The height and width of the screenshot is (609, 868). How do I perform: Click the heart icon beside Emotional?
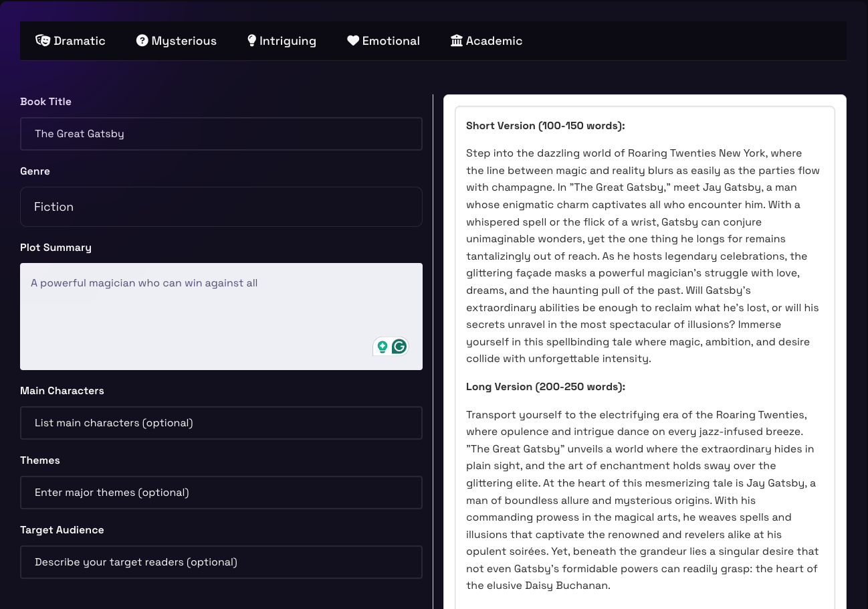click(x=353, y=41)
